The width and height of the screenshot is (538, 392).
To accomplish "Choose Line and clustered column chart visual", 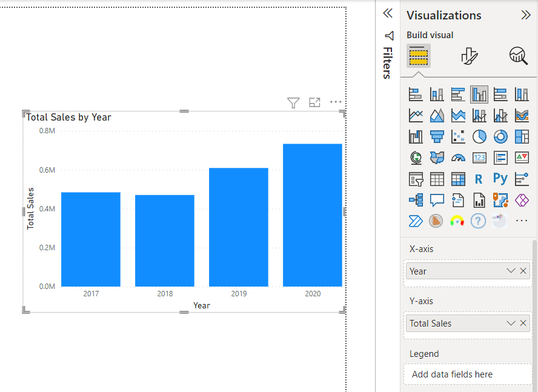I will (x=500, y=115).
